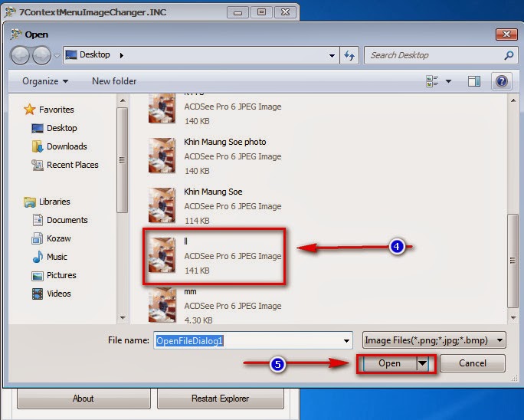
Task: Click the search magnifier icon
Action: click(x=509, y=55)
